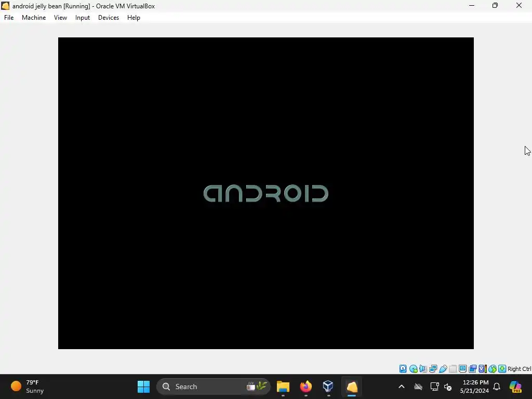Open File Explorer from the taskbar

pyautogui.click(x=283, y=387)
